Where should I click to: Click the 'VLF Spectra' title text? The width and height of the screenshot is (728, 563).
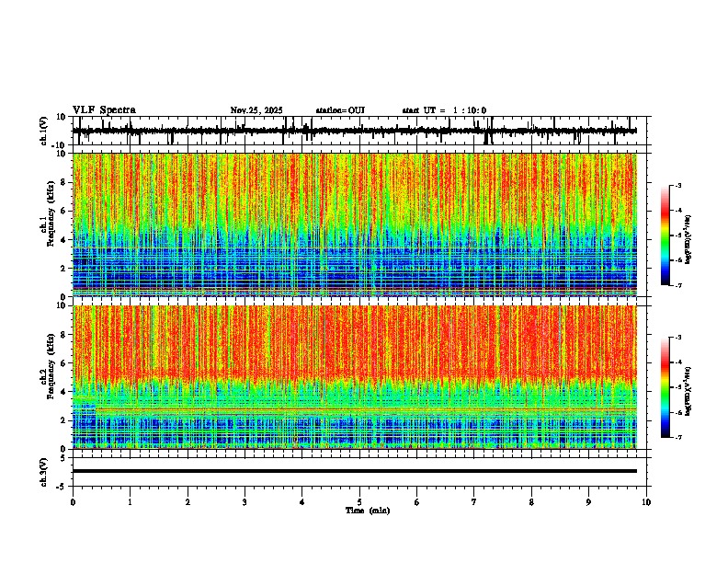point(104,110)
